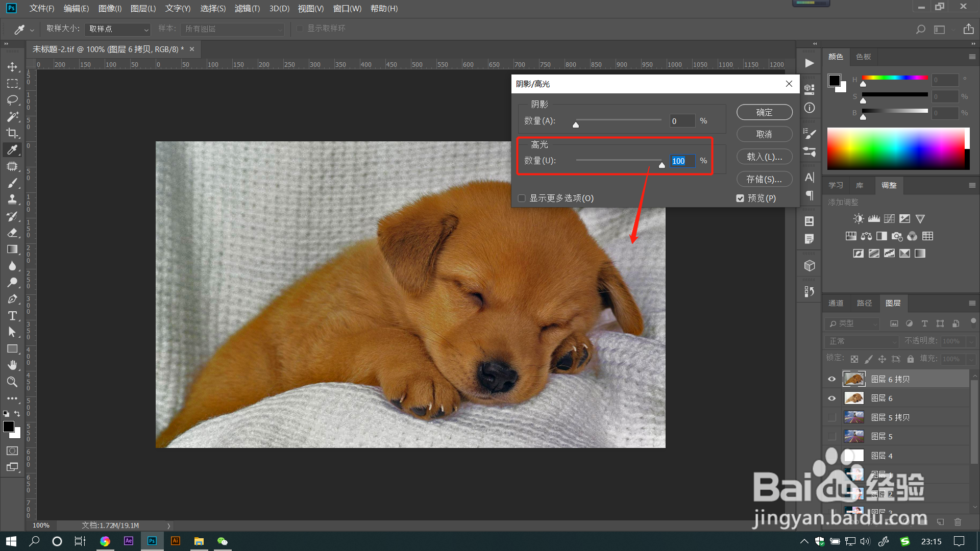Uncheck the 预览 preview checkbox

[x=740, y=198]
